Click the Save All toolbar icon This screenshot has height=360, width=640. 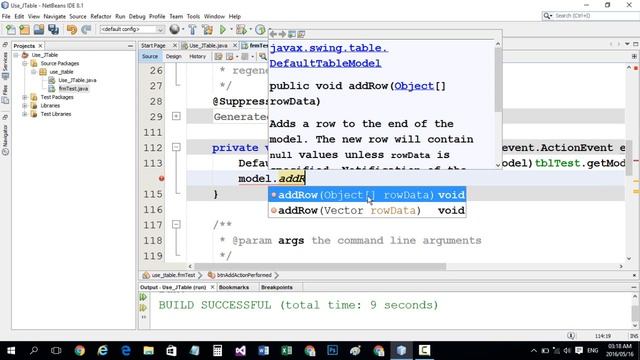tap(53, 29)
